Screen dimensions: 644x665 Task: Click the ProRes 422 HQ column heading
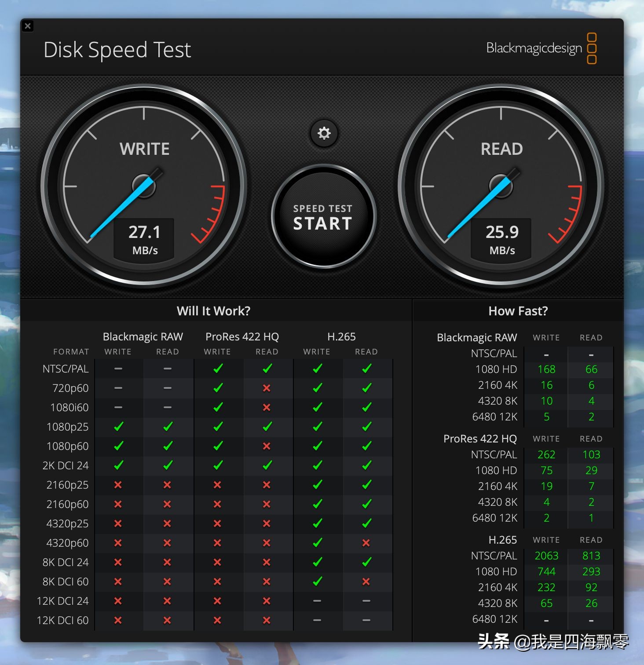242,336
